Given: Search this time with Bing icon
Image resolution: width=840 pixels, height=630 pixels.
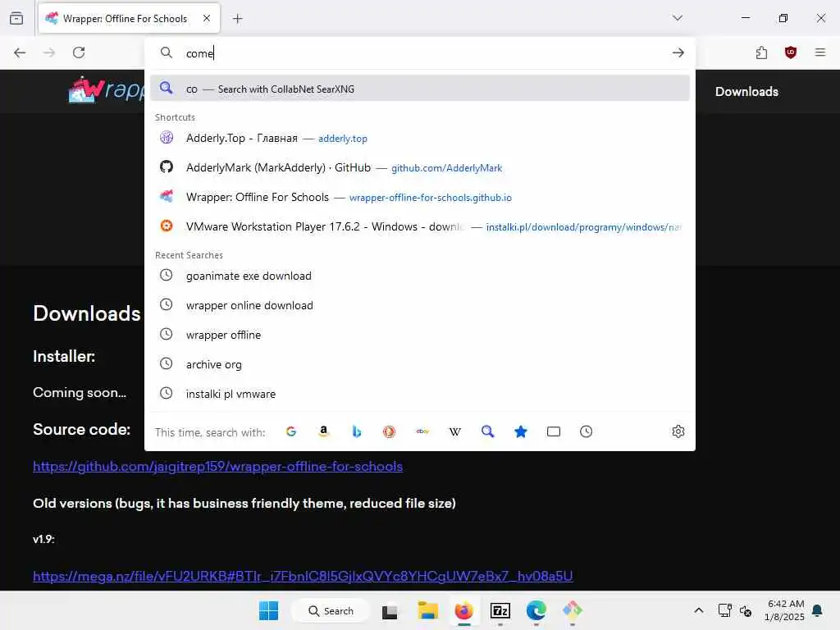Looking at the screenshot, I should click(x=356, y=431).
